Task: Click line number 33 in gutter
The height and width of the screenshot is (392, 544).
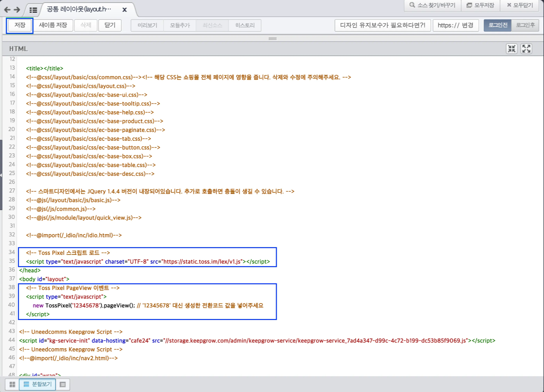Action: pyautogui.click(x=12, y=243)
